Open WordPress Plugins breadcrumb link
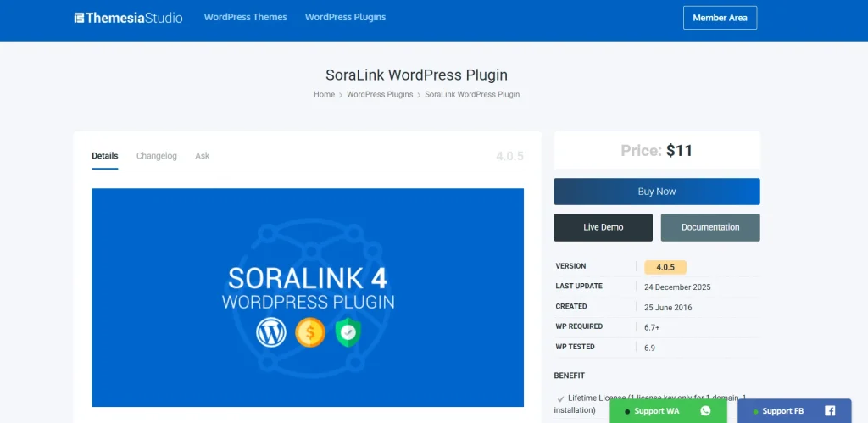This screenshot has width=868, height=423. click(380, 94)
